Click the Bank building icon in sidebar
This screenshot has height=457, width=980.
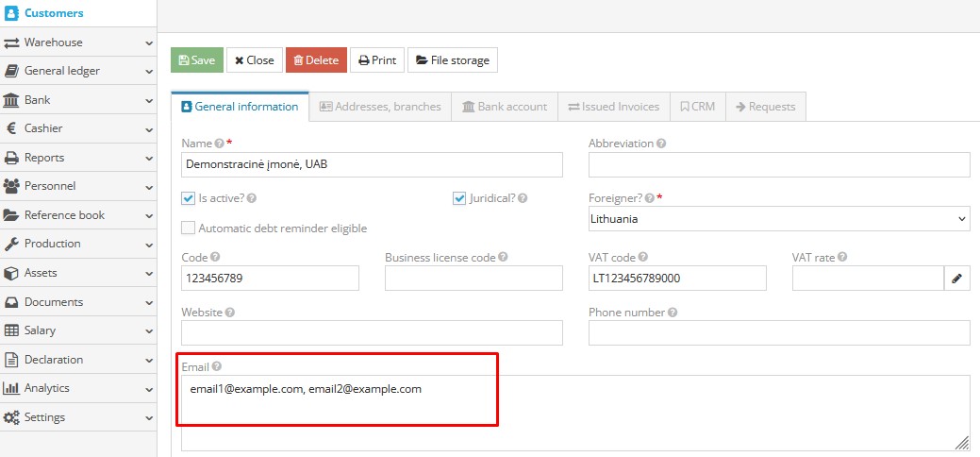(11, 100)
